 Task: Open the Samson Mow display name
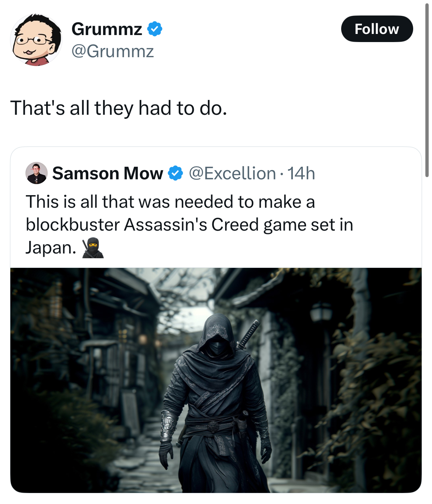[108, 173]
